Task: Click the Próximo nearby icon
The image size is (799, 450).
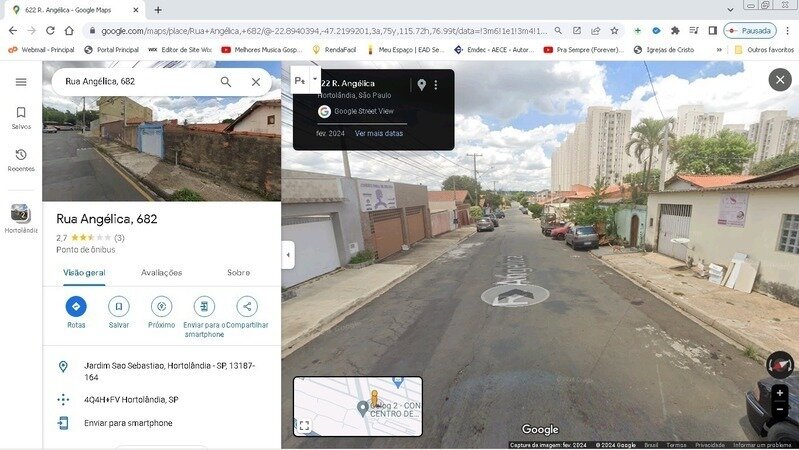Action: coord(161,307)
